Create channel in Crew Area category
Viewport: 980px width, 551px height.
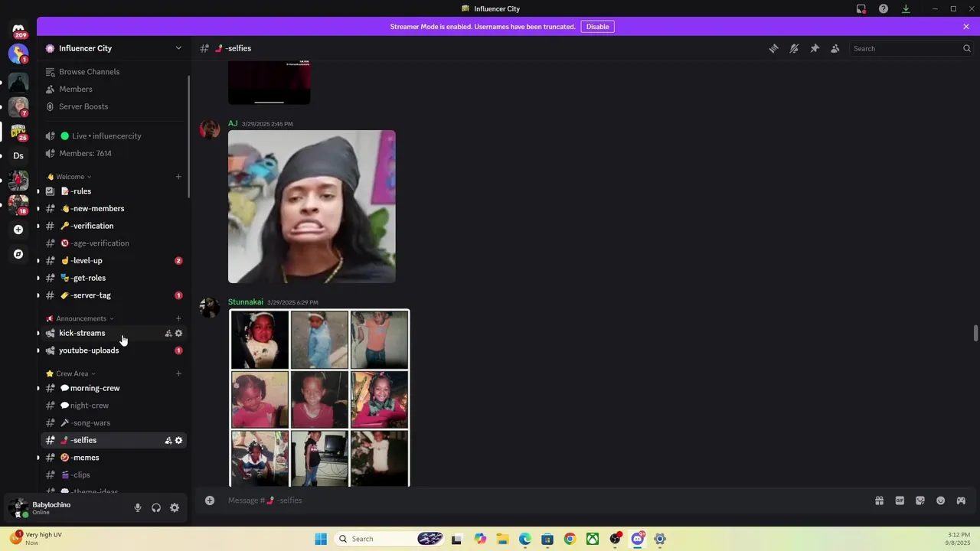[x=178, y=373]
